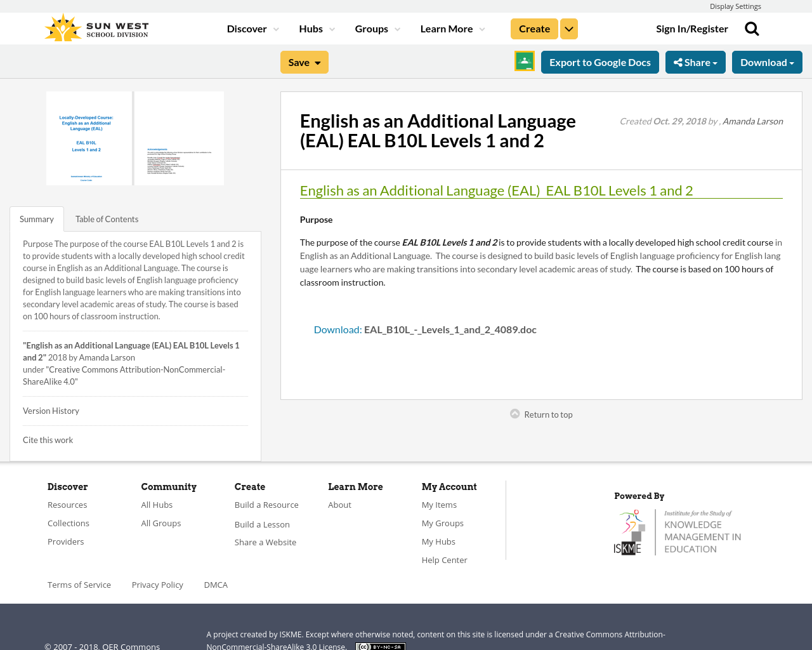Expand the Share options
This screenshot has width=812, height=650.
(x=695, y=61)
